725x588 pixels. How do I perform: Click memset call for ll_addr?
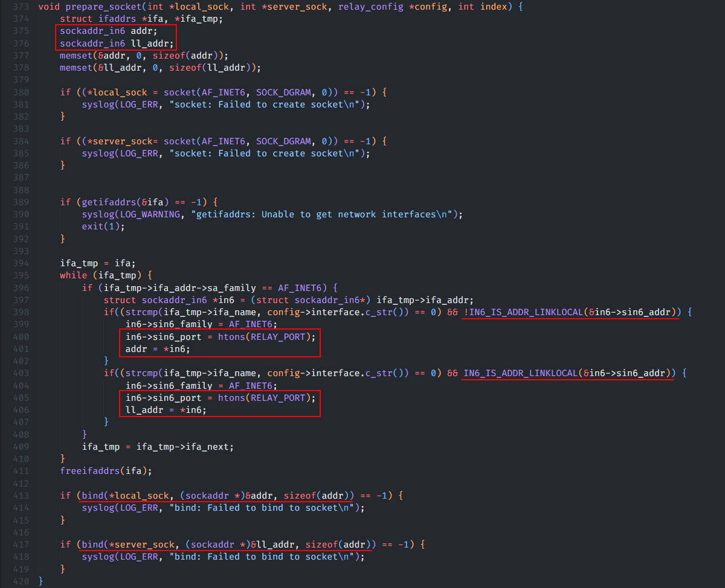[160, 68]
